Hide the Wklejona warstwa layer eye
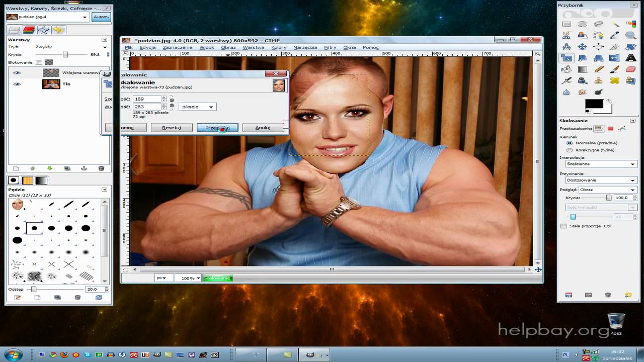This screenshot has width=644, height=362. (x=17, y=73)
